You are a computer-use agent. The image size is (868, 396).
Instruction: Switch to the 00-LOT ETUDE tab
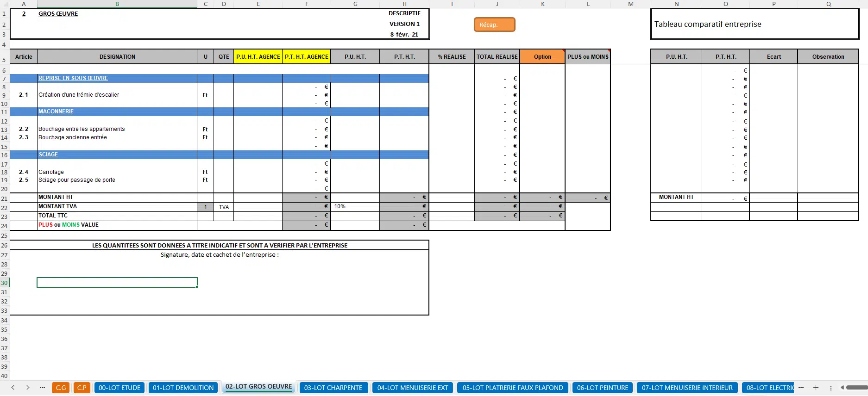pyautogui.click(x=120, y=388)
